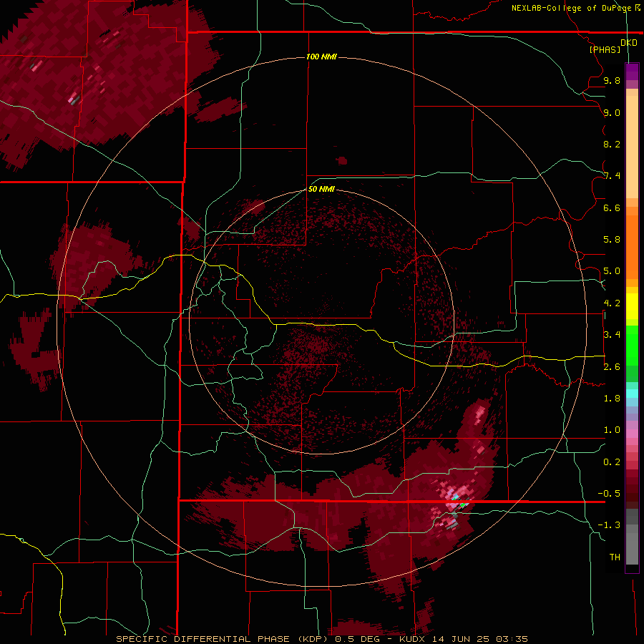
Task: Click the 50 NMI range ring label
Action: pyautogui.click(x=321, y=189)
